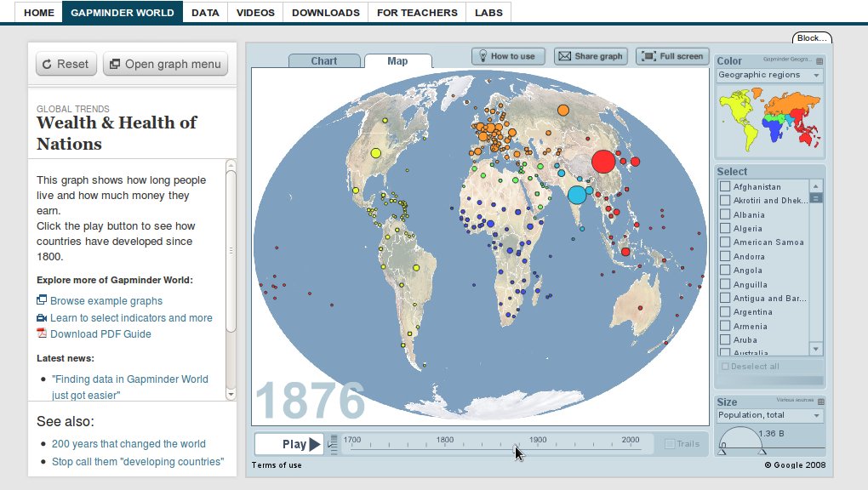
Task: Enter Full screen mode
Action: (x=672, y=56)
